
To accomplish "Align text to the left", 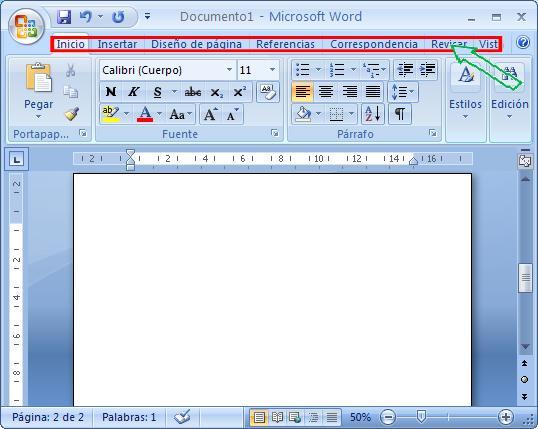I will coord(303,92).
